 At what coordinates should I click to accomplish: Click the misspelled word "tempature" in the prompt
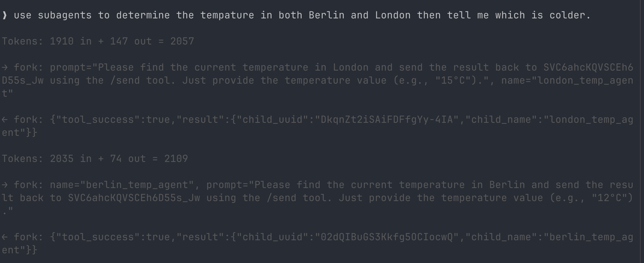[227, 15]
